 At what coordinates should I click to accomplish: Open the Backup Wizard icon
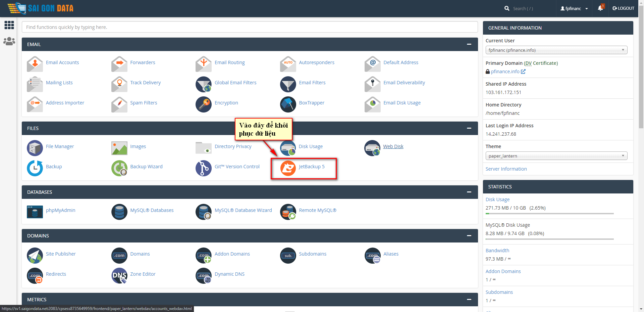pyautogui.click(x=119, y=168)
